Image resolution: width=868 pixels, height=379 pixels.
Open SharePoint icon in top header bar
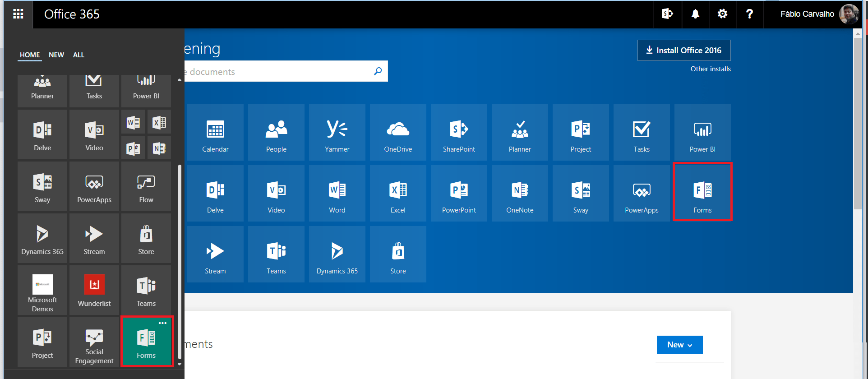667,14
